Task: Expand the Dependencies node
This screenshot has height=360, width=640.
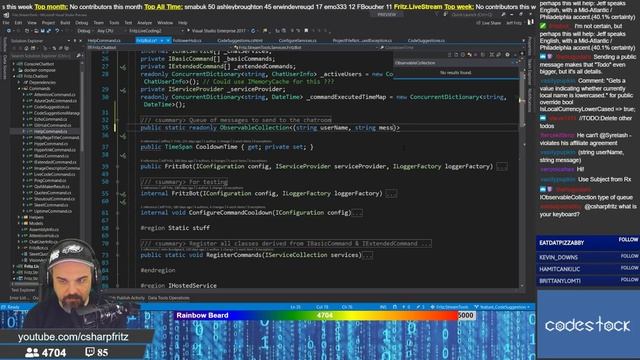Action: 19,82
